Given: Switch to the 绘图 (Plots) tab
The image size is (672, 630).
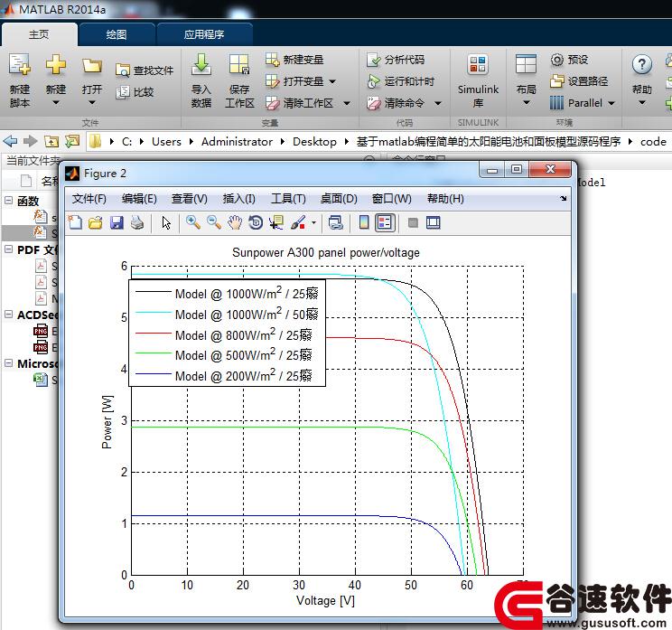Looking at the screenshot, I should tap(117, 34).
